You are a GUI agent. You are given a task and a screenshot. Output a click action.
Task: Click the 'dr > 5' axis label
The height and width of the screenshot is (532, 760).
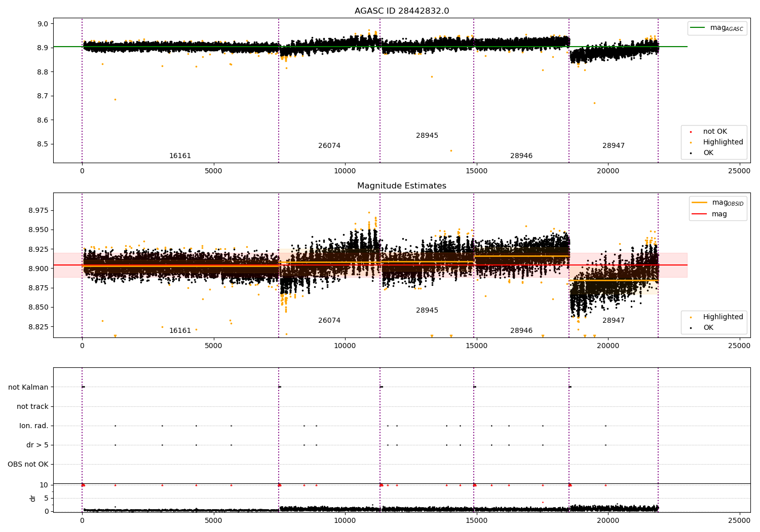click(37, 445)
